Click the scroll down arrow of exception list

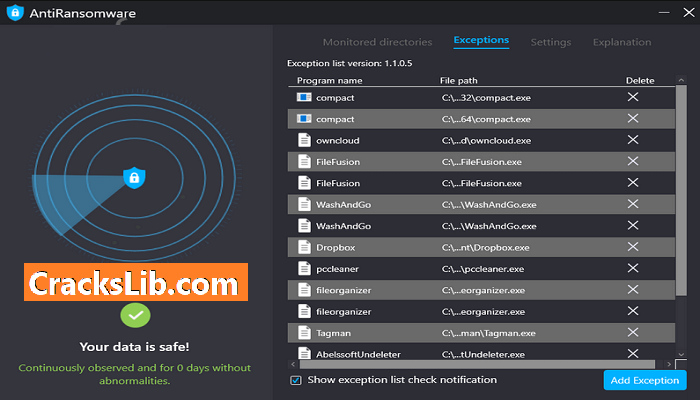tap(681, 354)
